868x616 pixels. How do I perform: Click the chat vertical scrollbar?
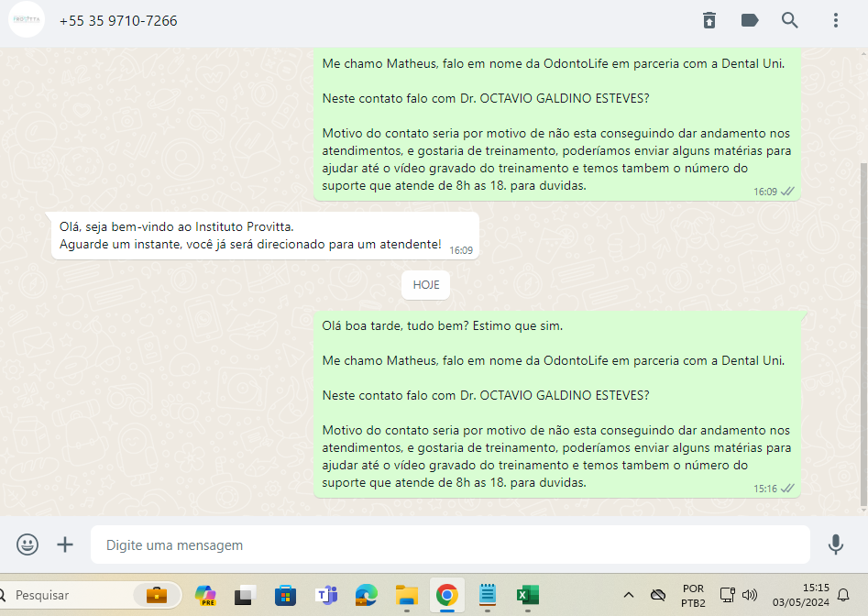click(863, 335)
